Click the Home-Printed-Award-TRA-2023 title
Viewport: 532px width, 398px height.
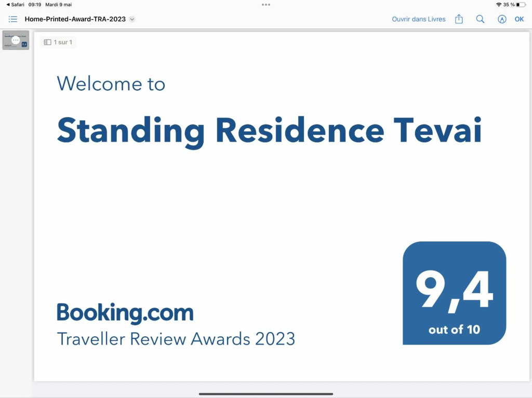[75, 19]
